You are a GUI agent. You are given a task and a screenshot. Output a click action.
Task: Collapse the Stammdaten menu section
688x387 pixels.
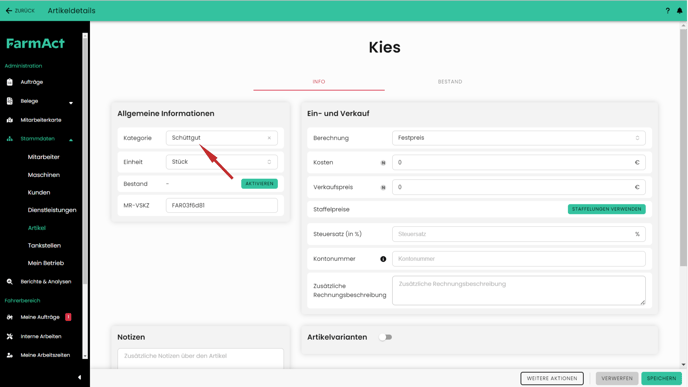[x=71, y=140]
